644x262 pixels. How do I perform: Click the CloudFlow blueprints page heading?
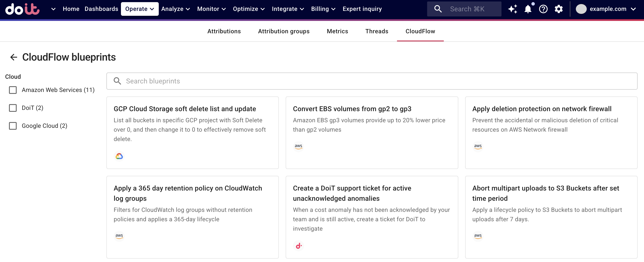pyautogui.click(x=69, y=57)
